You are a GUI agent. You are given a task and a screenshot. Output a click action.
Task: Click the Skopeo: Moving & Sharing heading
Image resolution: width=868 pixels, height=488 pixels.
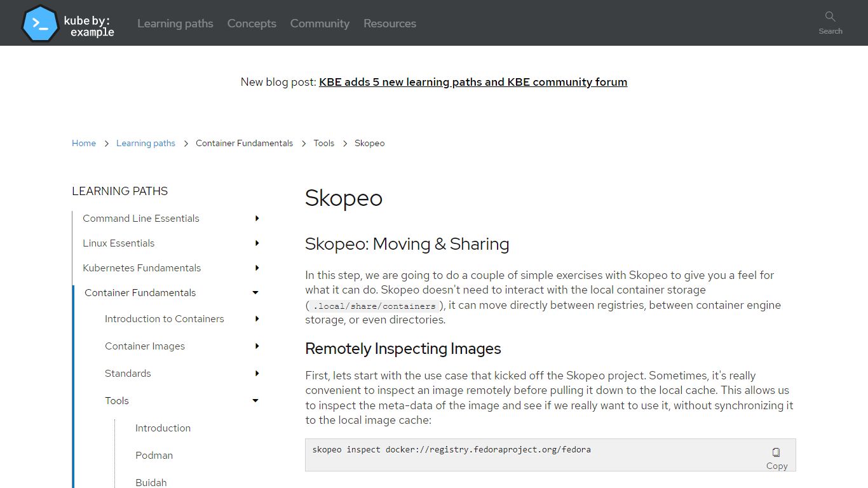[407, 244]
